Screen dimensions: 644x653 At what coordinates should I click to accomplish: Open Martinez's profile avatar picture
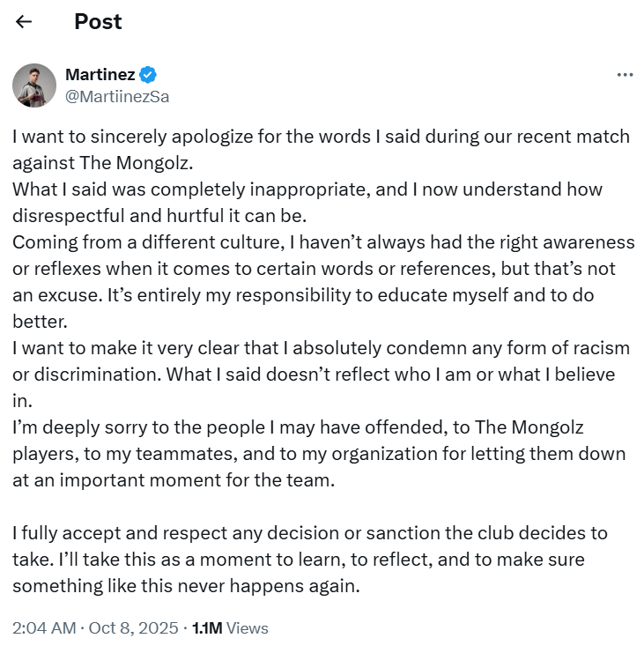pyautogui.click(x=34, y=85)
